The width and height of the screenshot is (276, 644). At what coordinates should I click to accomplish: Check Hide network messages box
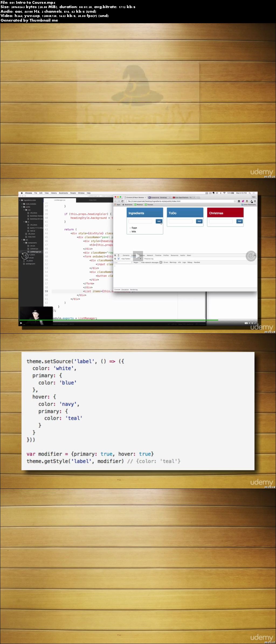[140, 262]
